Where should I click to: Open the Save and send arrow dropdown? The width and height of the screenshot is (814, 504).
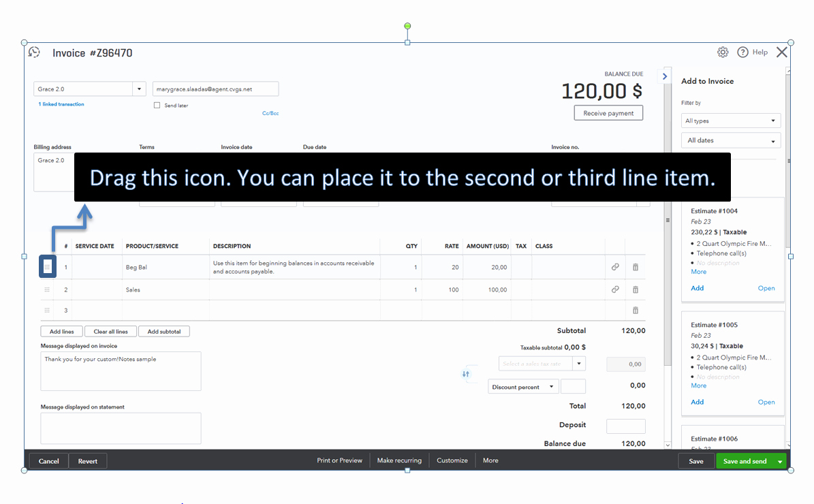tap(780, 461)
